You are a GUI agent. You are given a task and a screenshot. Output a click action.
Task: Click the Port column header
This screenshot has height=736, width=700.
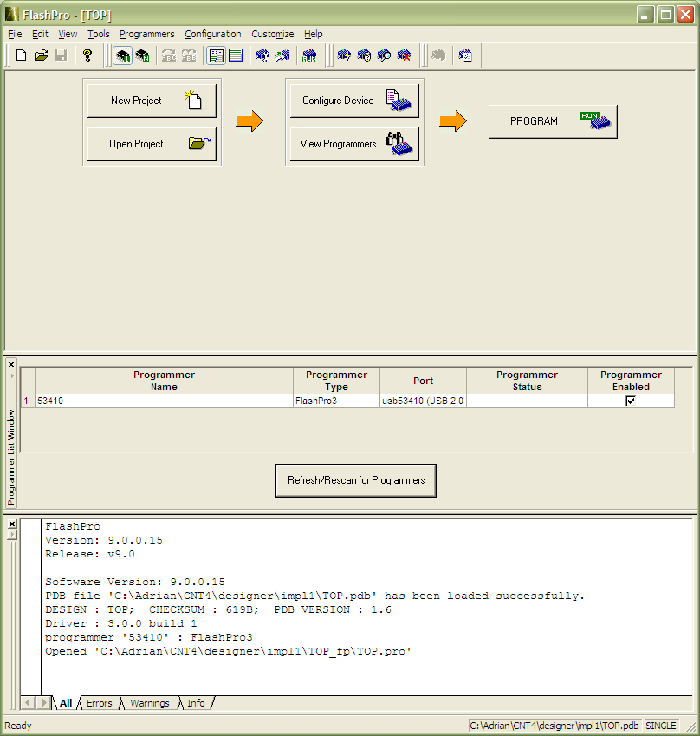pyautogui.click(x=423, y=381)
